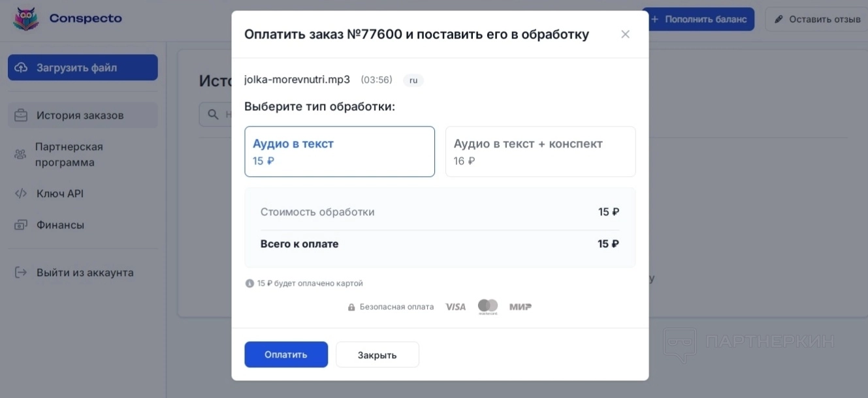This screenshot has width=868, height=398.
Task: Click the Загрузить файл button
Action: (x=83, y=68)
